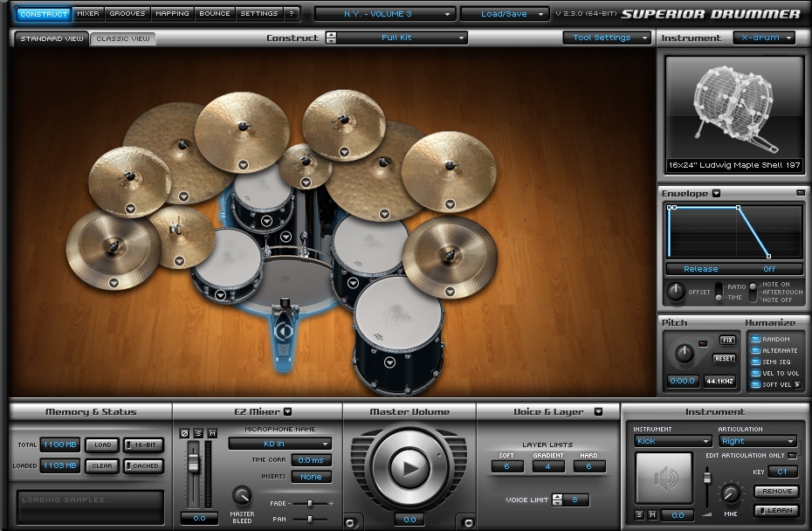Open the Articulation dropdown showing Right

[756, 441]
